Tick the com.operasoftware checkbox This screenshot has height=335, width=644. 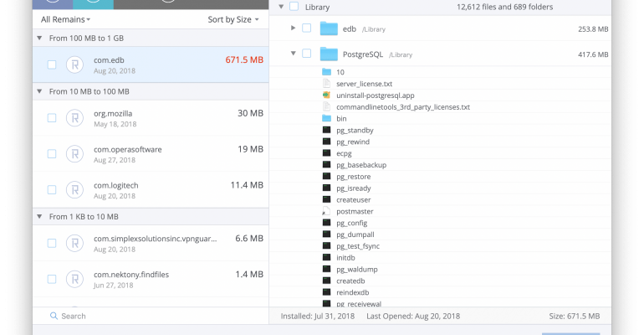pyautogui.click(x=52, y=154)
